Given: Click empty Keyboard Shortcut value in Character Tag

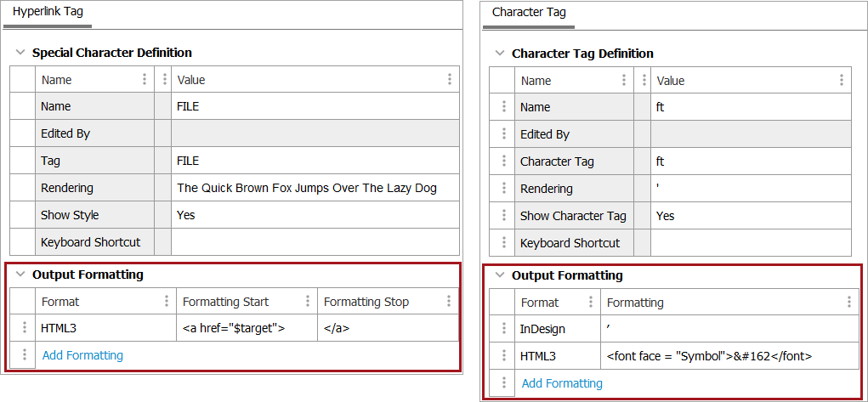Looking at the screenshot, I should point(752,242).
